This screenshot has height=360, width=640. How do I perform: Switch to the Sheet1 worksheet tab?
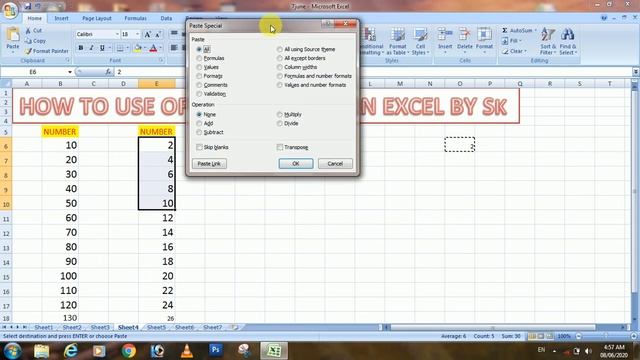coord(43,327)
